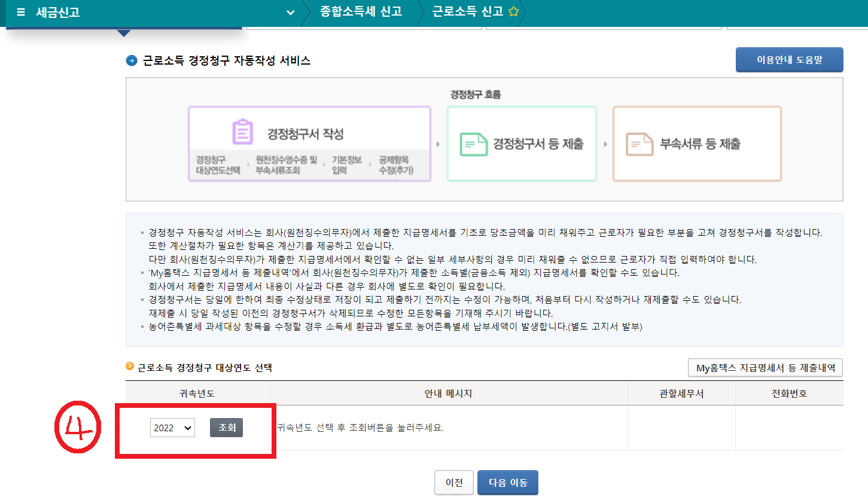Open the 종합소득세 신고 breadcrumb item
This screenshot has width=868, height=497.
[360, 10]
